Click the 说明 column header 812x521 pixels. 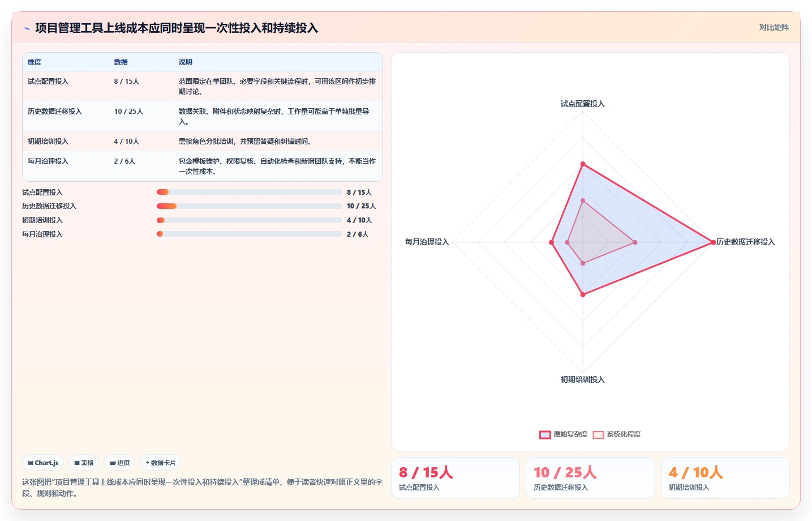coord(186,62)
